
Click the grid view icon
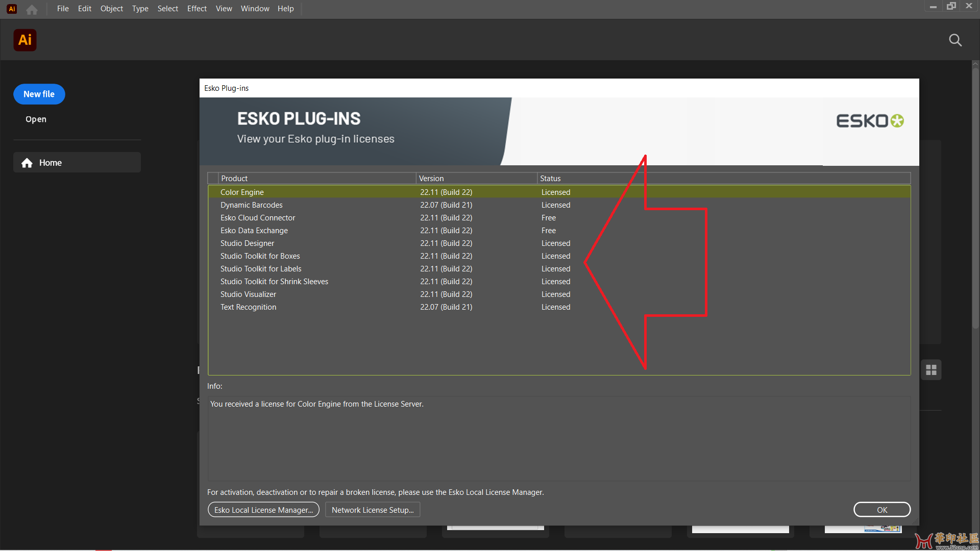click(x=931, y=370)
